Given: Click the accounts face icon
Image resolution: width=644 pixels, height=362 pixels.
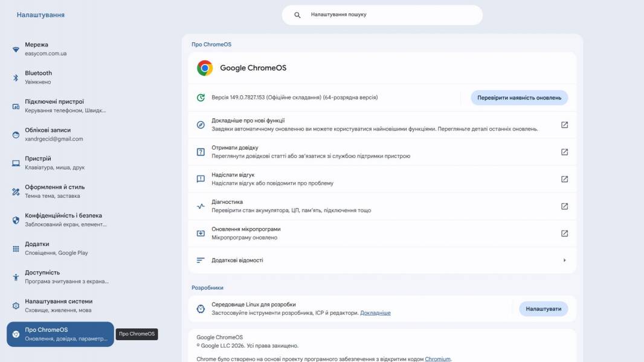Looking at the screenshot, I should coord(16,135).
